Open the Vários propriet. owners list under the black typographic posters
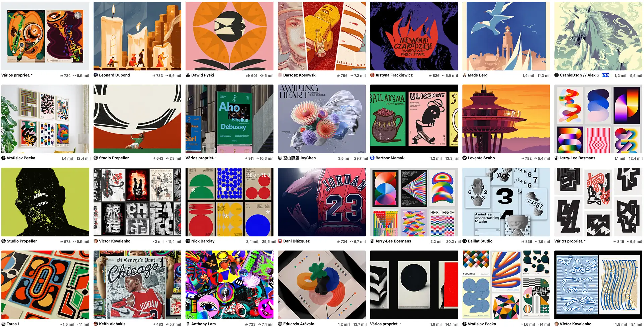This screenshot has height=329, width=644. [570, 241]
